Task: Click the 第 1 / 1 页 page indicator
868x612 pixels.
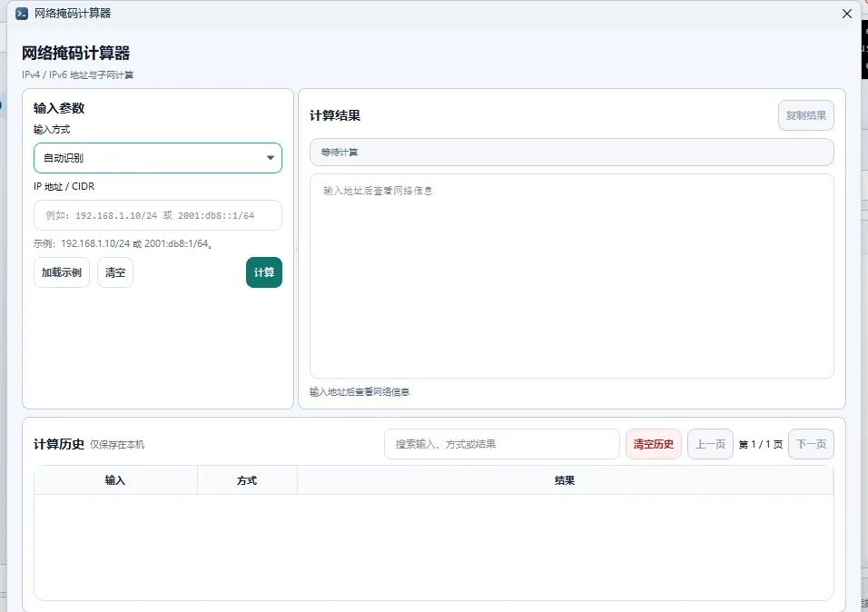Action: [761, 444]
